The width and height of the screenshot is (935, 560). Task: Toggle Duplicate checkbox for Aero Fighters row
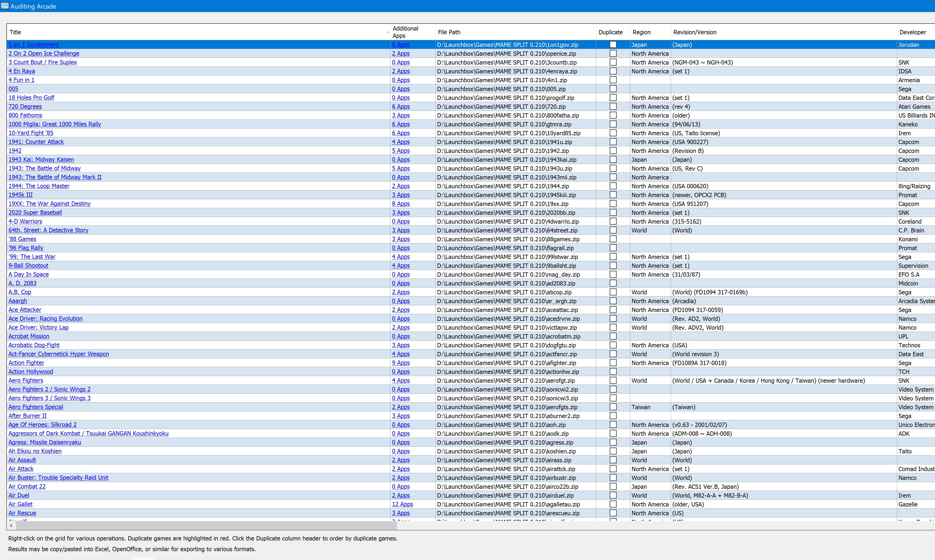pyautogui.click(x=613, y=380)
